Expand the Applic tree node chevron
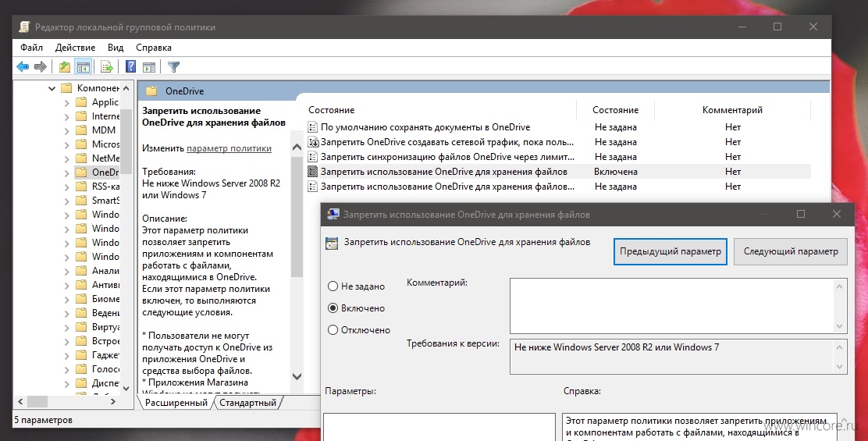This screenshot has width=868, height=441. pos(66,102)
